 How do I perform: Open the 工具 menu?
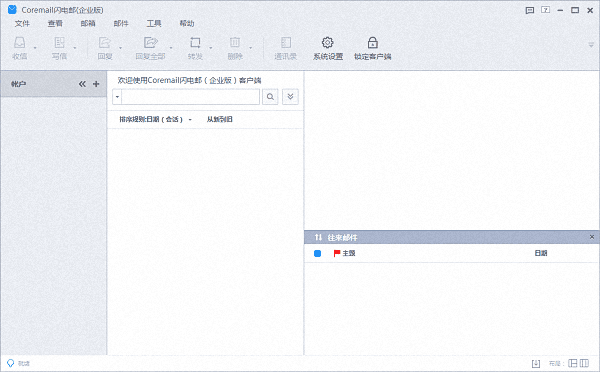[x=154, y=23]
